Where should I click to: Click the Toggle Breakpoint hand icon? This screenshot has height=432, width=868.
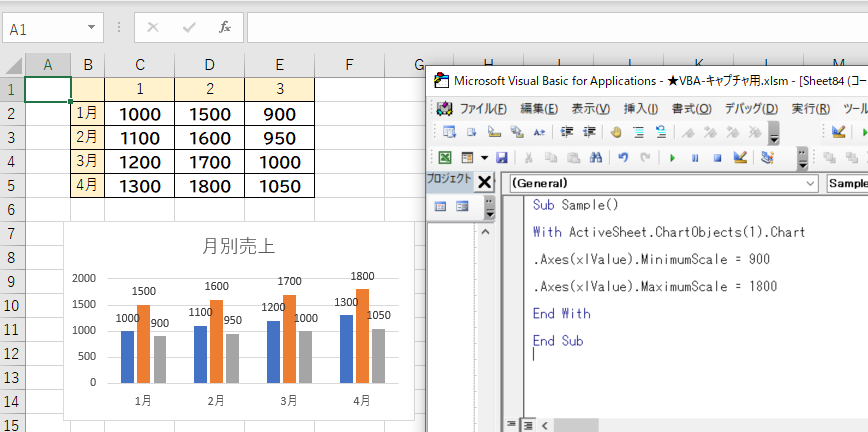(x=616, y=132)
